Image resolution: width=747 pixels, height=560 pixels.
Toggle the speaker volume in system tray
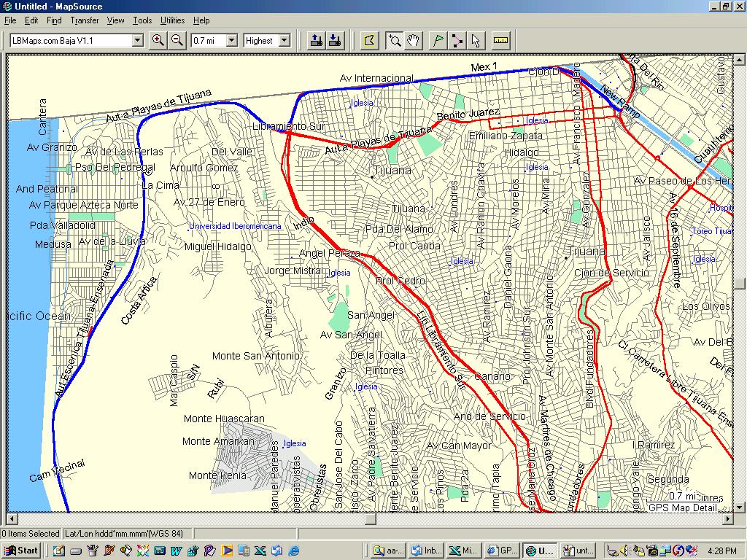(624, 552)
